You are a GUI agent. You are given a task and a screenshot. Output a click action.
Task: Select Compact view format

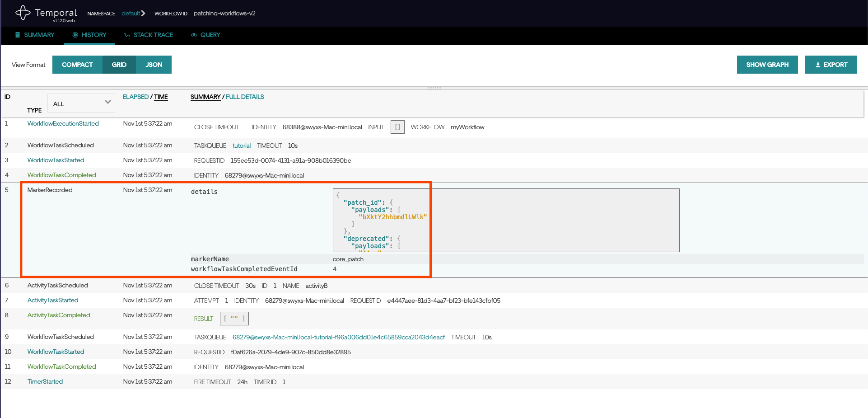click(77, 65)
